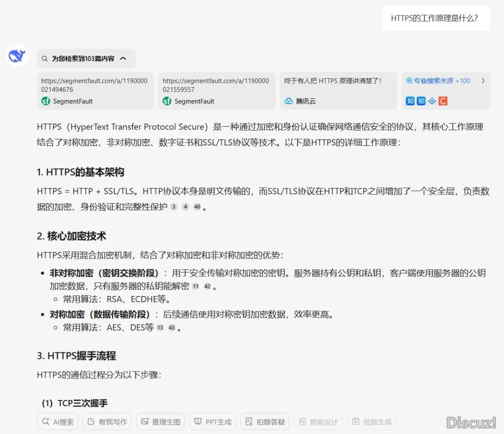Select the 拍题答疑 tool

point(265,421)
